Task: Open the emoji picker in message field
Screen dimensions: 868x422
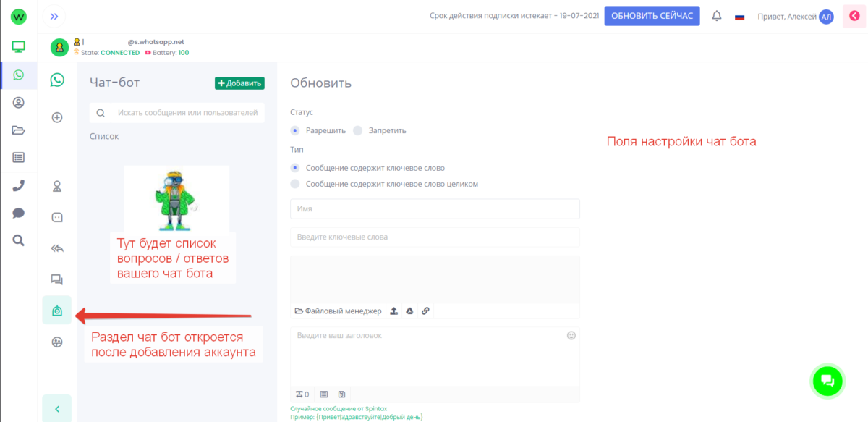Action: click(571, 336)
